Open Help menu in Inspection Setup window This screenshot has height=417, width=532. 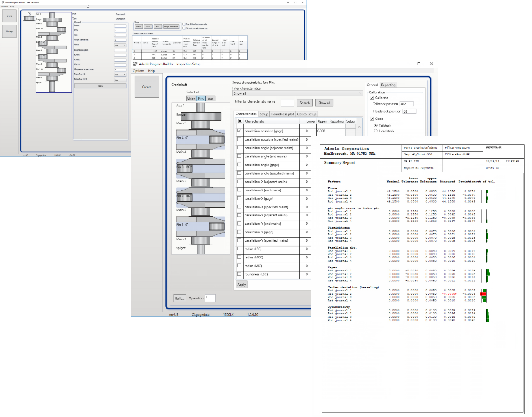coord(151,71)
